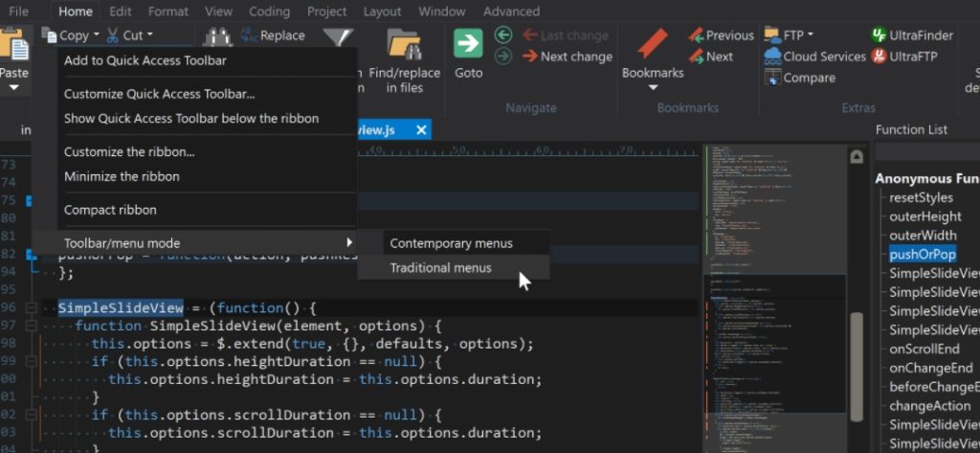
Task: Open the Paste dropdown arrow
Action: 13,87
